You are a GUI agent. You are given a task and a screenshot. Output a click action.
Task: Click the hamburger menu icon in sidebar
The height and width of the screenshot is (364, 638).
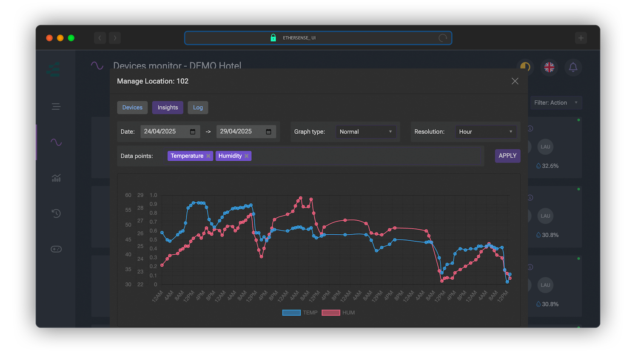click(56, 106)
